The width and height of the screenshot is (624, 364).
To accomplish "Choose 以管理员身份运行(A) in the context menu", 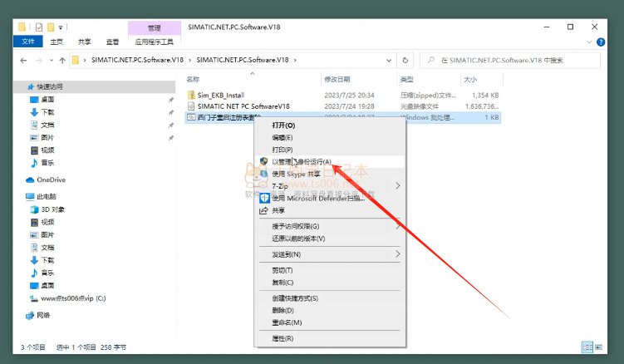I will point(302,162).
